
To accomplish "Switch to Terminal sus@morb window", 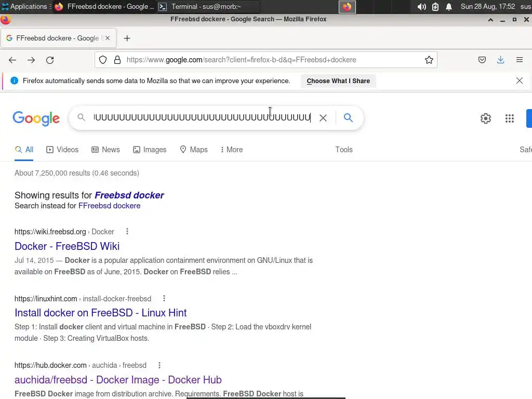I will coord(209,6).
